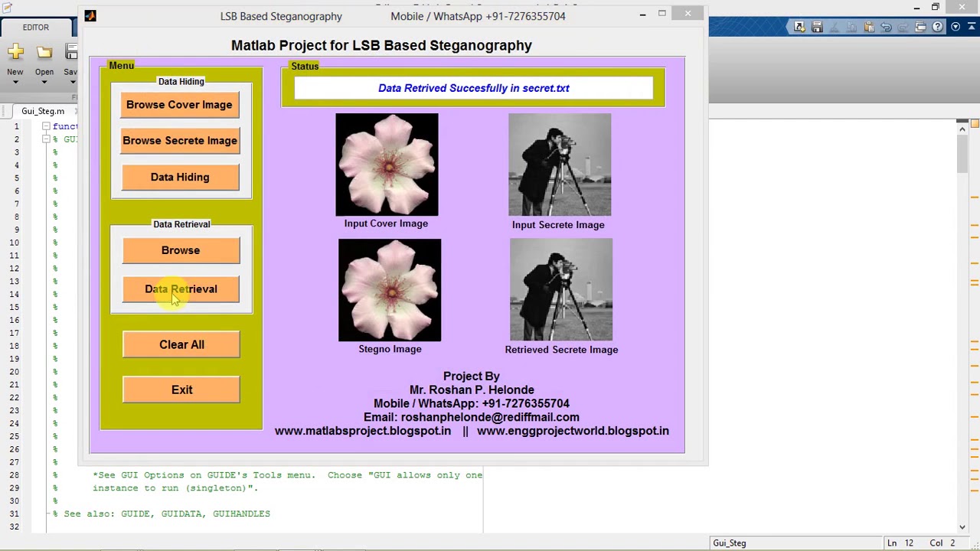The image size is (980, 551).
Task: Minimize the LSB Based Steganography figure window
Action: 642,14
